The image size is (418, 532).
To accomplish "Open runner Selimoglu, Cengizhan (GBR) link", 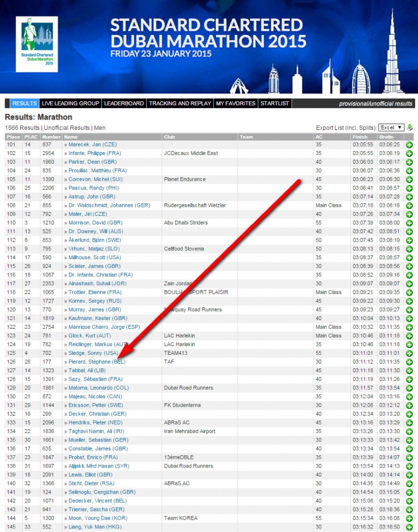I will coord(102,492).
